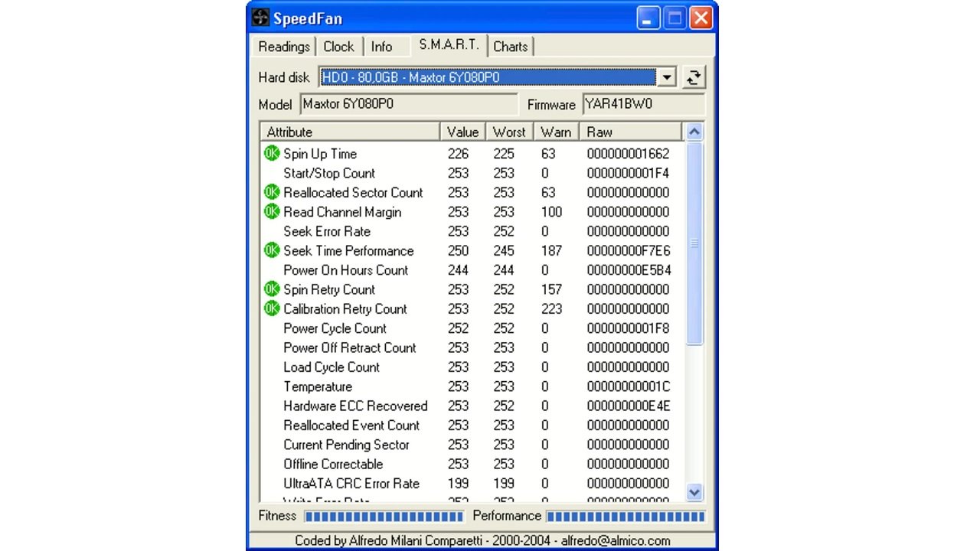Click the OK icon next to Reallocated Sector Count
This screenshot has height=551, width=980.
(271, 192)
